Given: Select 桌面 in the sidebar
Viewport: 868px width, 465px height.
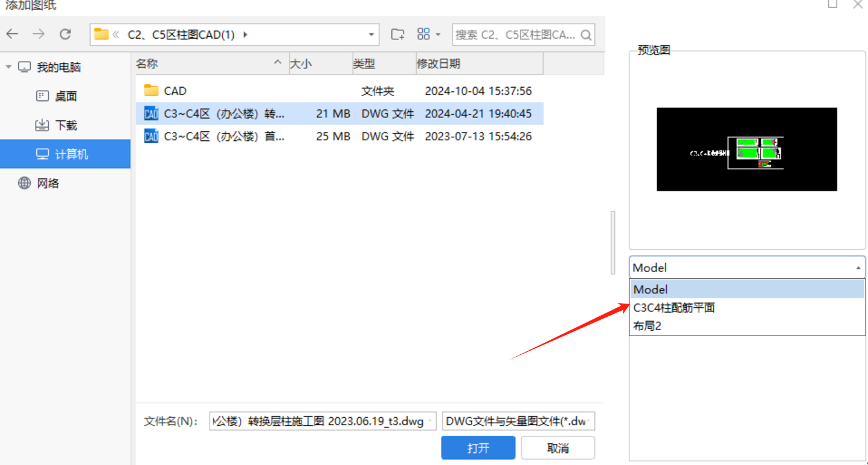Looking at the screenshot, I should point(66,96).
